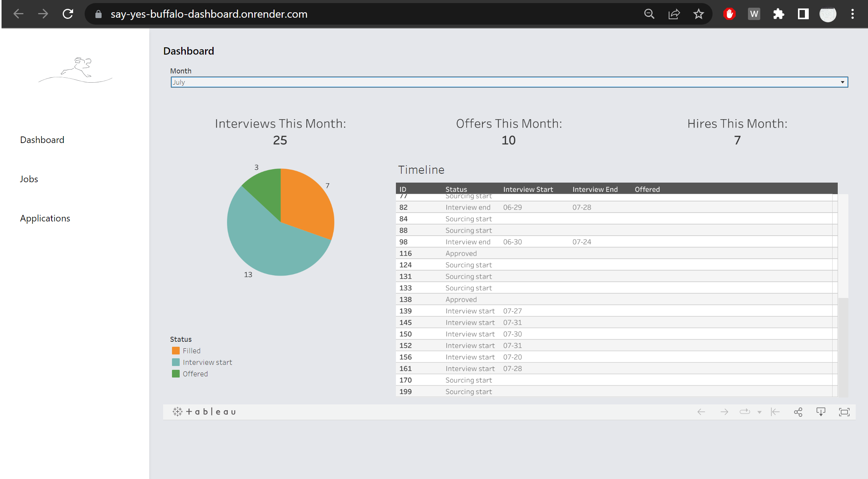The height and width of the screenshot is (479, 868).
Task: Click the browser zoom magnifier icon
Action: tap(649, 14)
